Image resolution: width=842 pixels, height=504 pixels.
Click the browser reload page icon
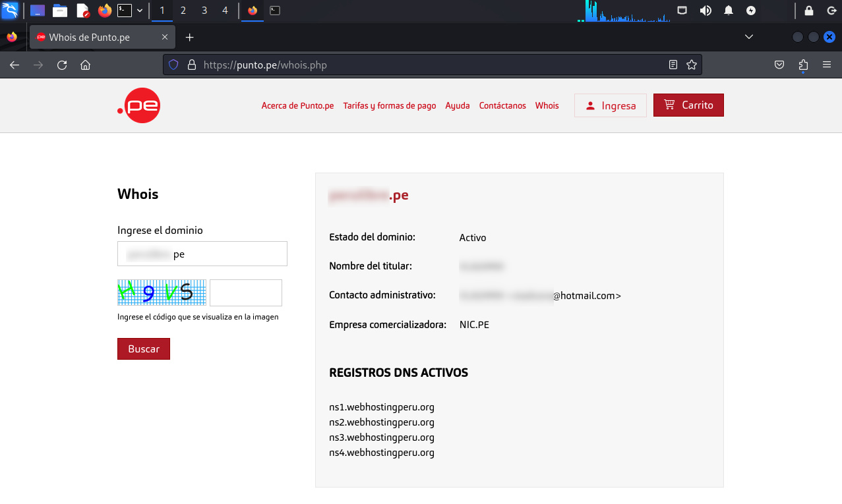tap(62, 65)
